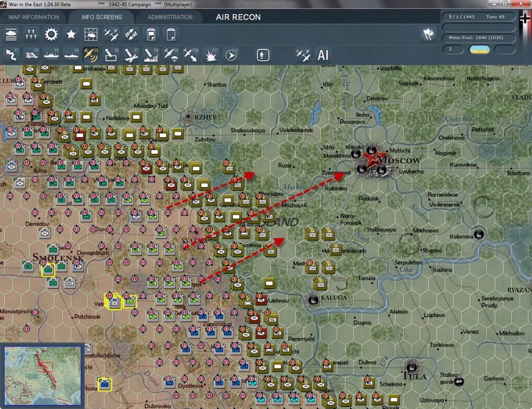Open the order of battle tank list icon
Image resolution: width=532 pixels, height=409 pixels.
11,35
